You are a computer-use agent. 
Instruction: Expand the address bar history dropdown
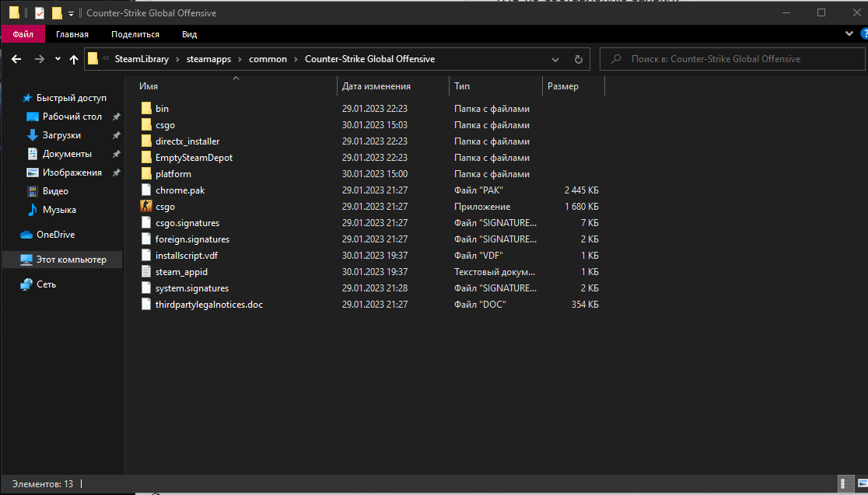tap(555, 59)
